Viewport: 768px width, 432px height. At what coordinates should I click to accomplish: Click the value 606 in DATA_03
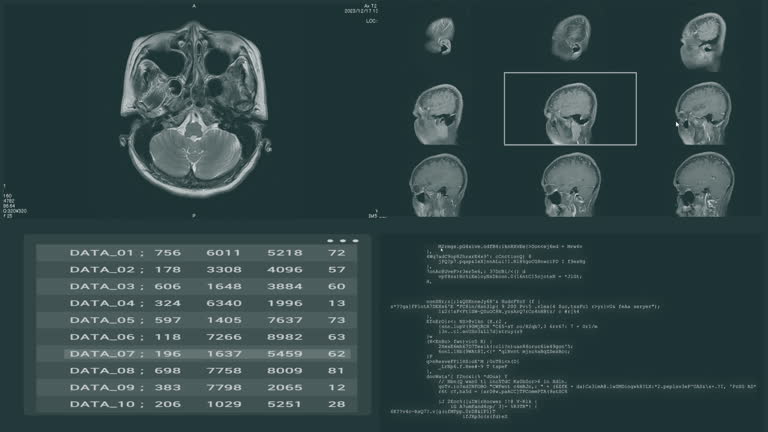168,286
